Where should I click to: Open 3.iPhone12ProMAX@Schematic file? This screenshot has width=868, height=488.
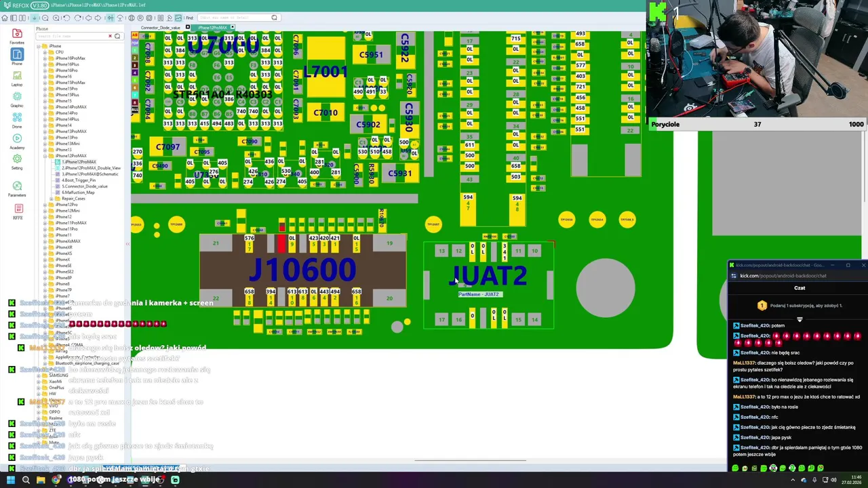pyautogui.click(x=90, y=174)
